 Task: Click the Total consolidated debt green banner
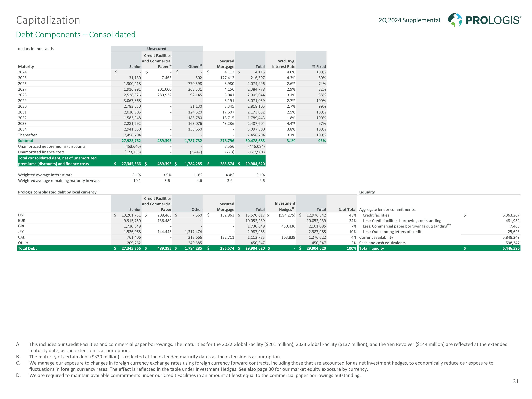click(57, 161)
